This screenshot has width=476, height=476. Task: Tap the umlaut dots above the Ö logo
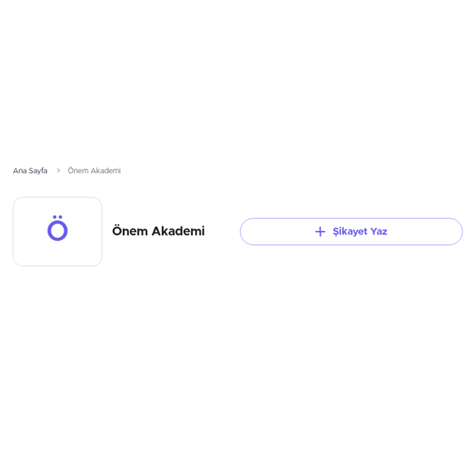[58, 217]
